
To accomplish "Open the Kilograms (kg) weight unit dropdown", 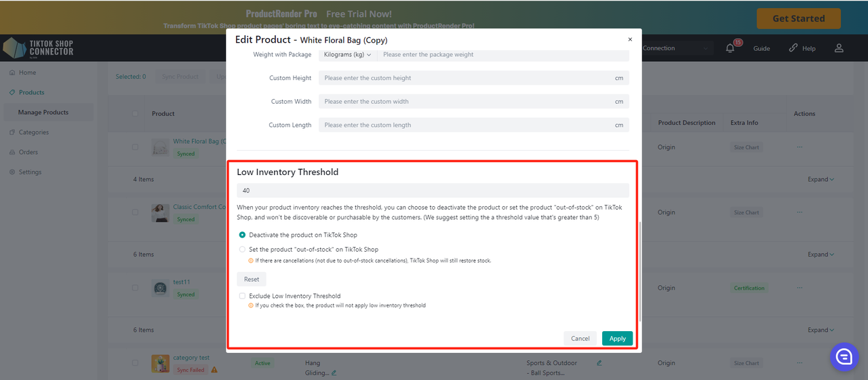I will 347,55.
